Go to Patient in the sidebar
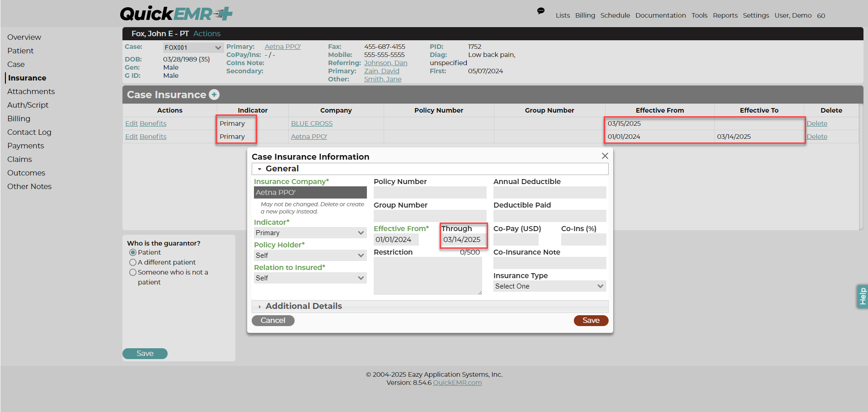The height and width of the screenshot is (412, 868). pos(20,51)
